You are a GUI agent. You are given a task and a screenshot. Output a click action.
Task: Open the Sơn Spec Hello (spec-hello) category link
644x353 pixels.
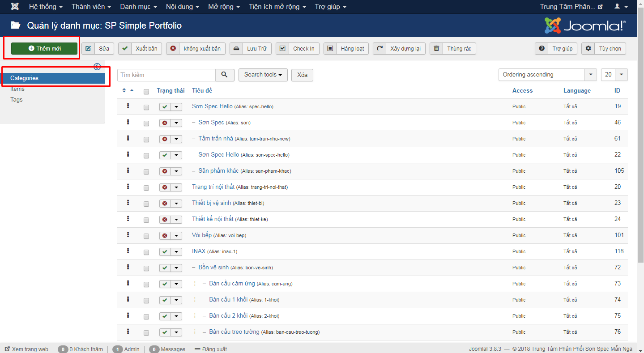click(x=212, y=106)
